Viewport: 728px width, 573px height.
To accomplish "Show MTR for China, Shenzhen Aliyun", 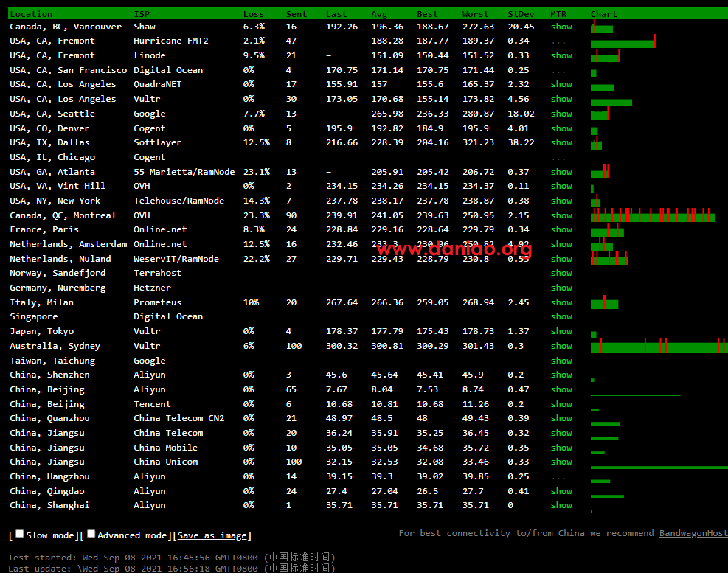I will (561, 375).
